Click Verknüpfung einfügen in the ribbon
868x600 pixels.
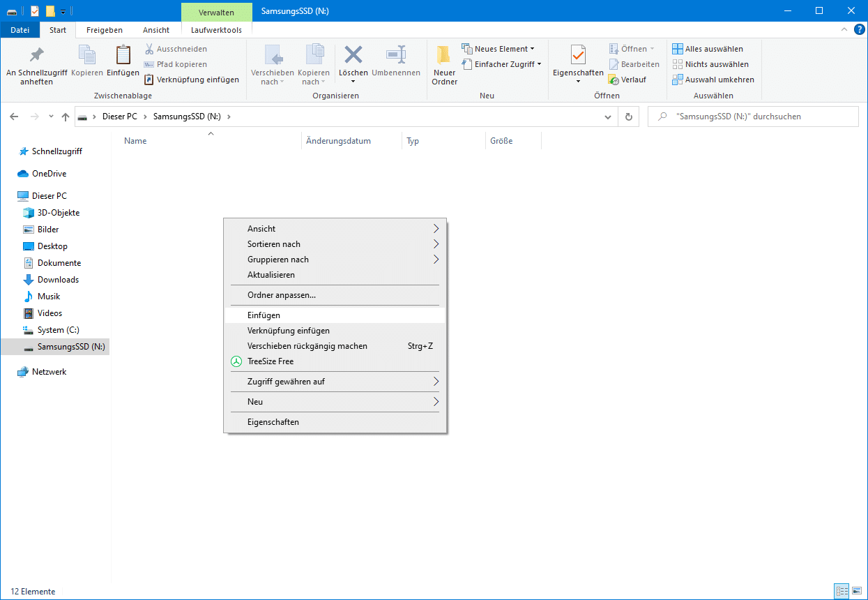(x=192, y=80)
